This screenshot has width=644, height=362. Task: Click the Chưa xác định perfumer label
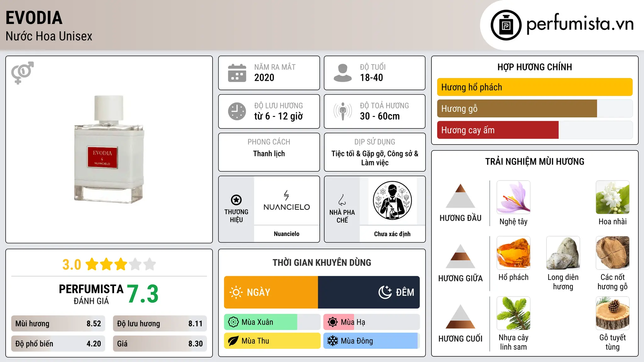coord(392,234)
